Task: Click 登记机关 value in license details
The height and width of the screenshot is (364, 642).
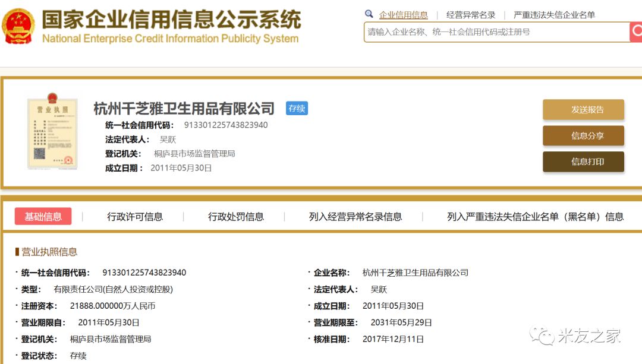Action: [x=111, y=339]
